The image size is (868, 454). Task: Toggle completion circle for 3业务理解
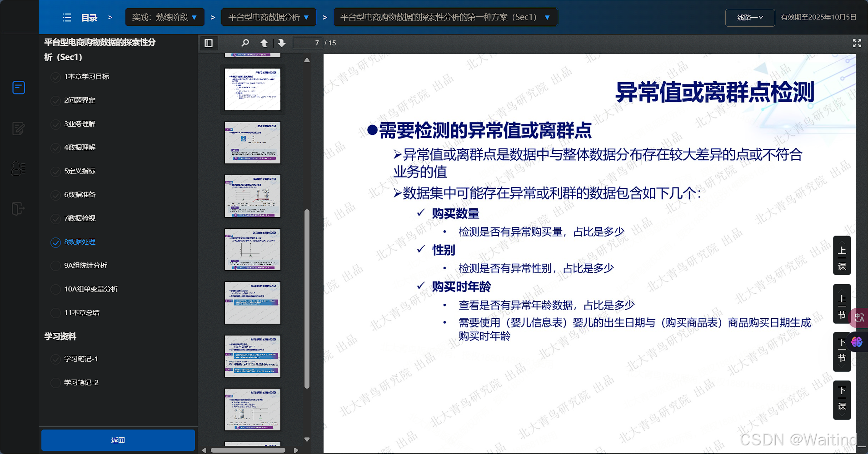(x=55, y=124)
